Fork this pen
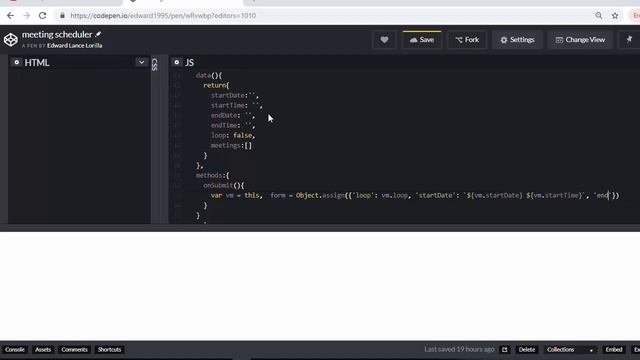The image size is (640, 360). click(467, 40)
